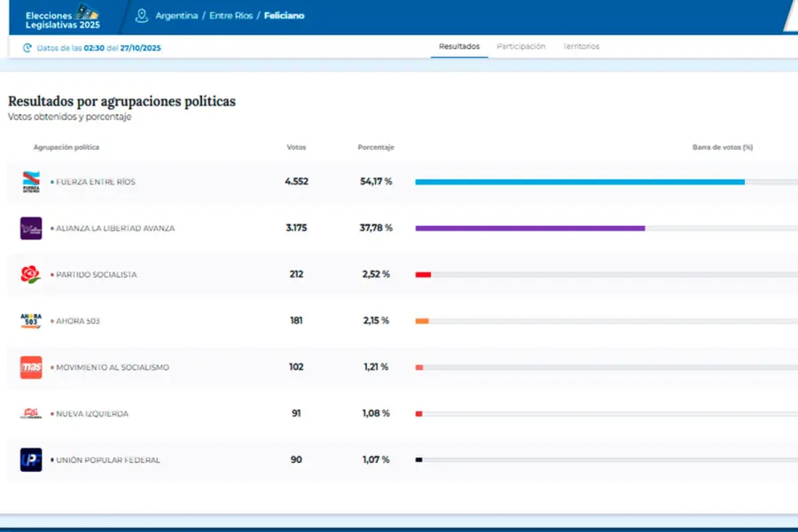Click the Unión Popular Federal logo
Viewport: 798px width, 532px height.
click(x=31, y=460)
